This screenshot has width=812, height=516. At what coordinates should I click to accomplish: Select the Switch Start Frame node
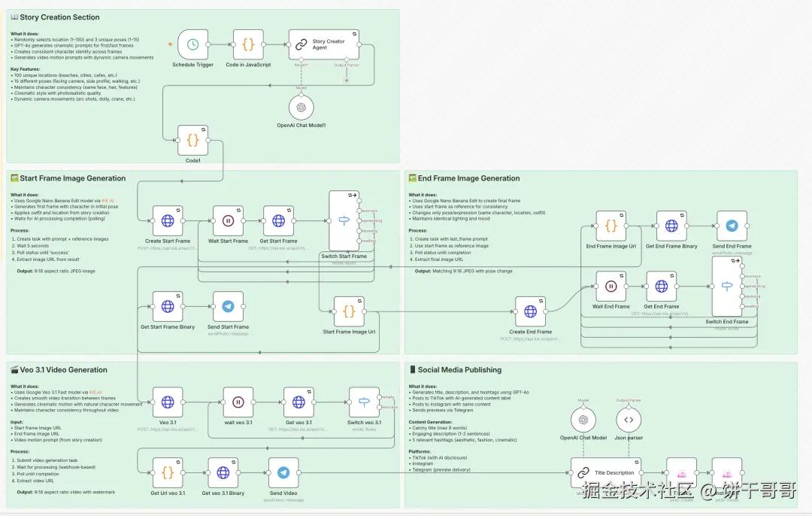point(344,220)
